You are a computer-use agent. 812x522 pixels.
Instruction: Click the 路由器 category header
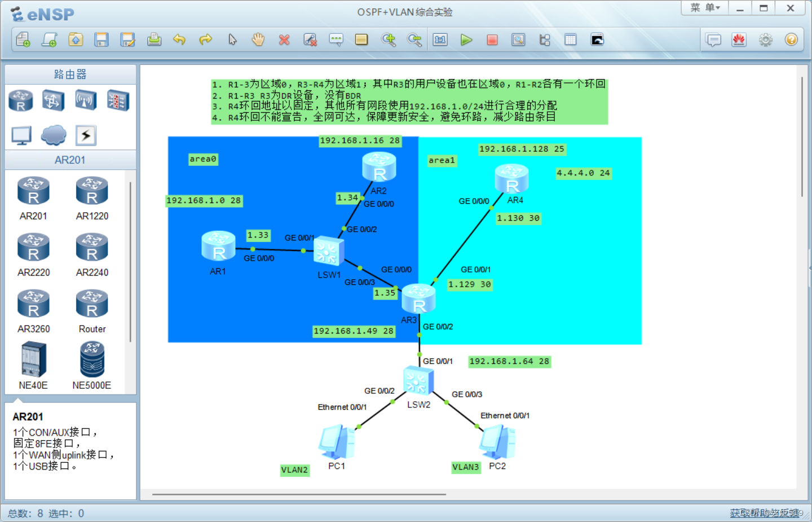click(70, 74)
